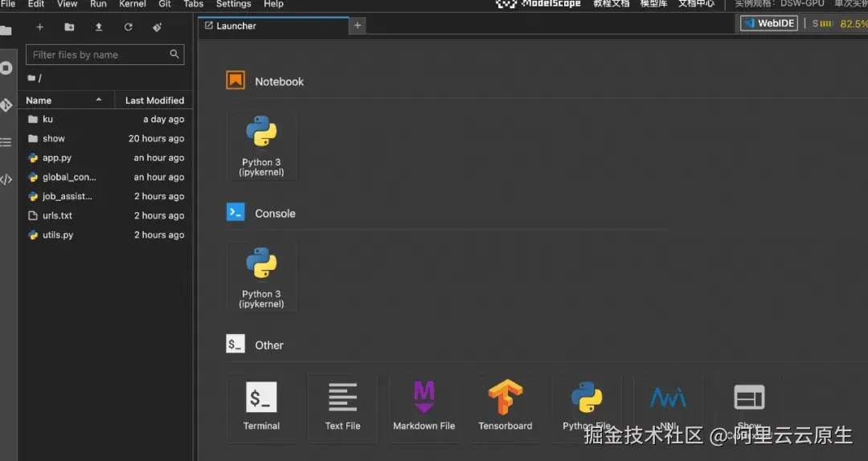
Task: Select the app.py file
Action: tap(105, 157)
